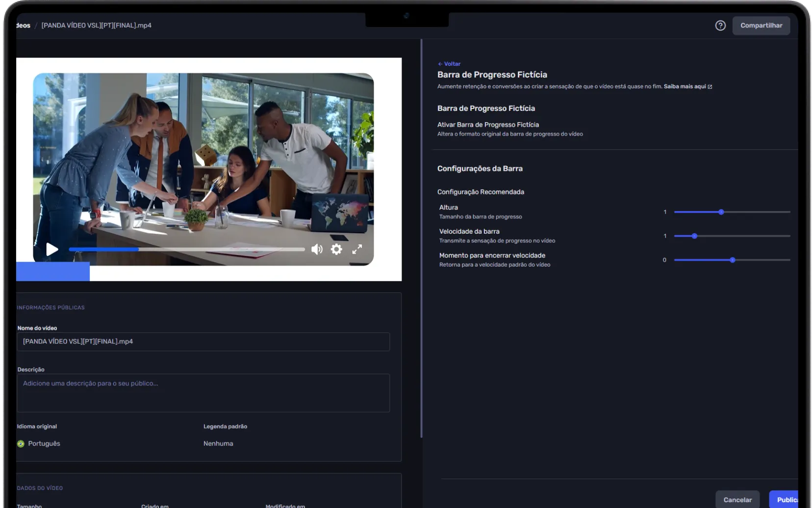
Task: Enter fullscreen mode in the player
Action: 357,249
